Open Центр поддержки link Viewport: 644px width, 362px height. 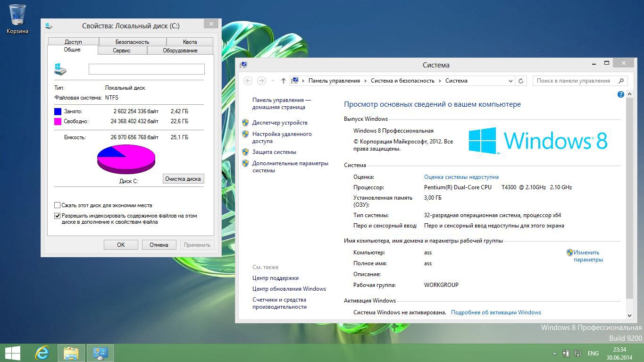276,278
